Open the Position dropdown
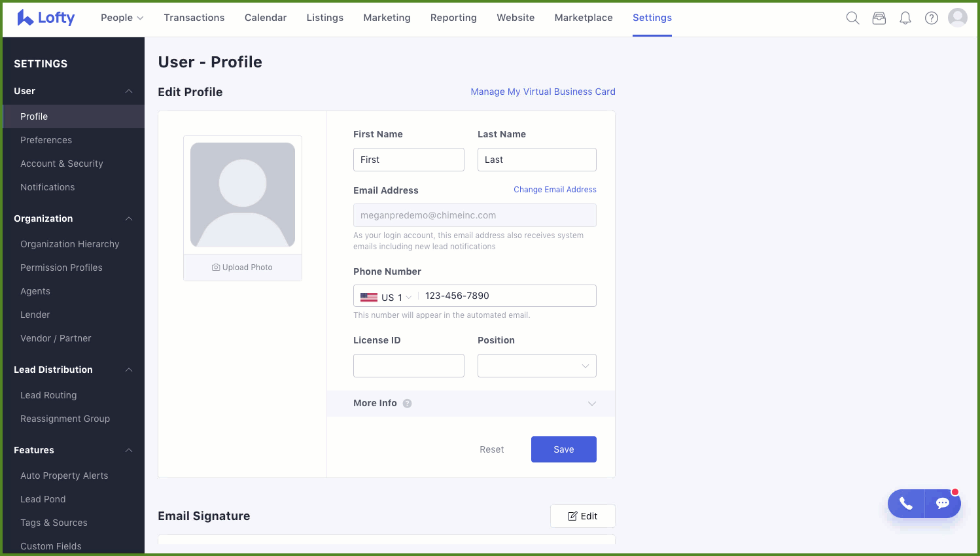 point(536,366)
